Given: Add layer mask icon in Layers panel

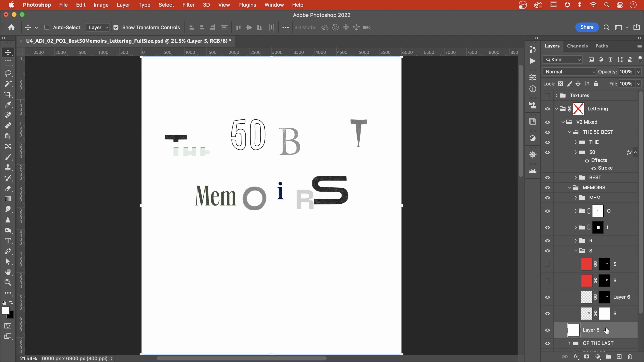Looking at the screenshot, I should pyautogui.click(x=587, y=357).
